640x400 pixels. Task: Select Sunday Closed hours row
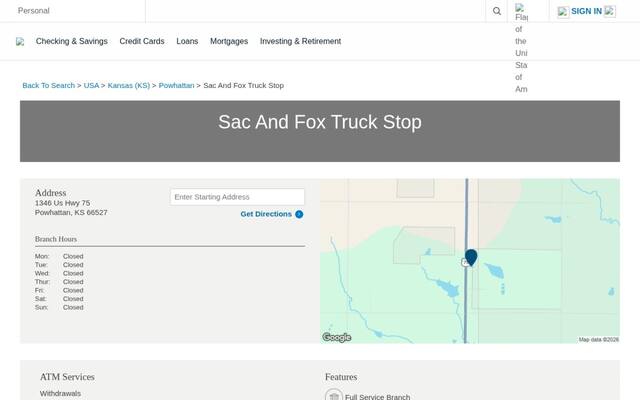coord(59,307)
